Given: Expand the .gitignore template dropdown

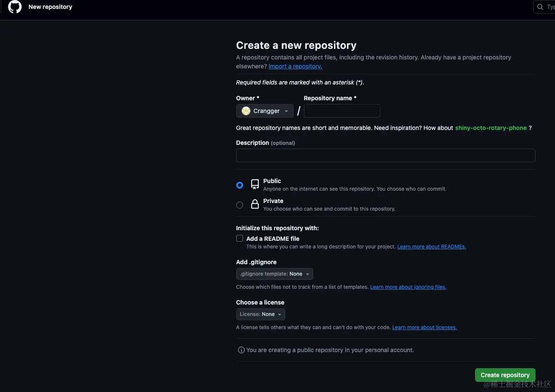Looking at the screenshot, I should tap(275, 274).
